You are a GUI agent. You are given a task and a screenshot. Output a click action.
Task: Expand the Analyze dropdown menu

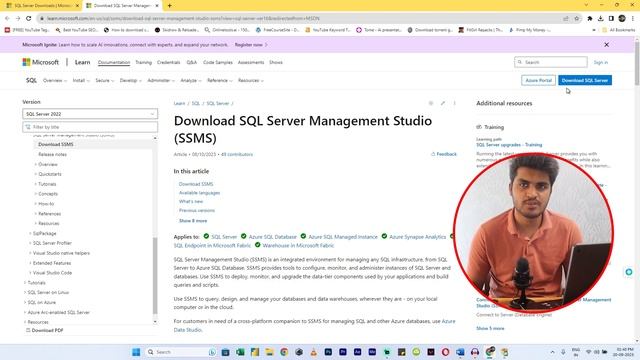[191, 80]
